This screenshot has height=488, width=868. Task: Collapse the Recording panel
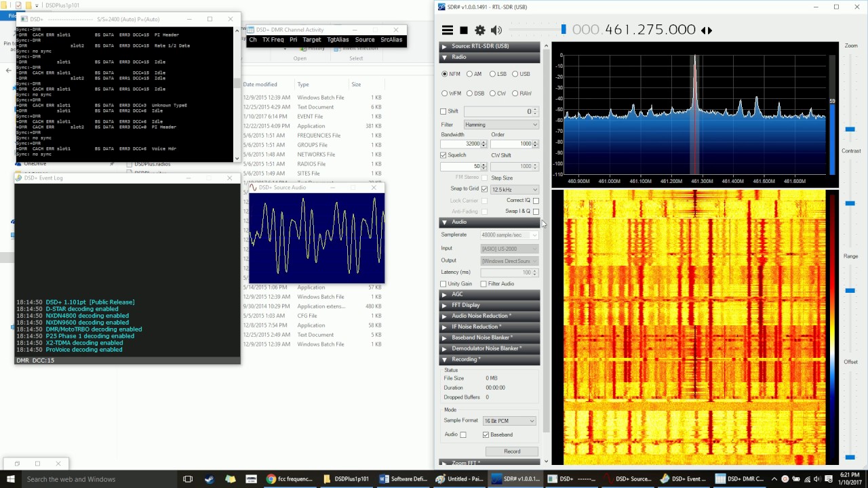(490, 359)
